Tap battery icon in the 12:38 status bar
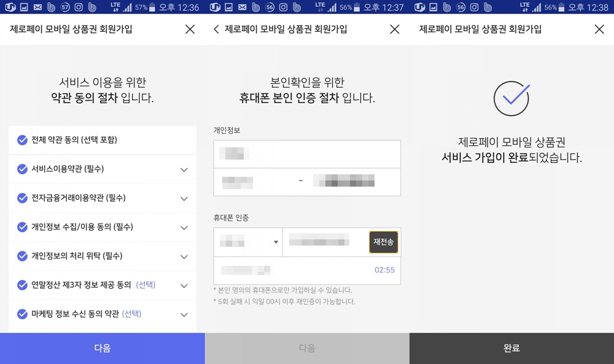Image resolution: width=614 pixels, height=364 pixels. 561,7
